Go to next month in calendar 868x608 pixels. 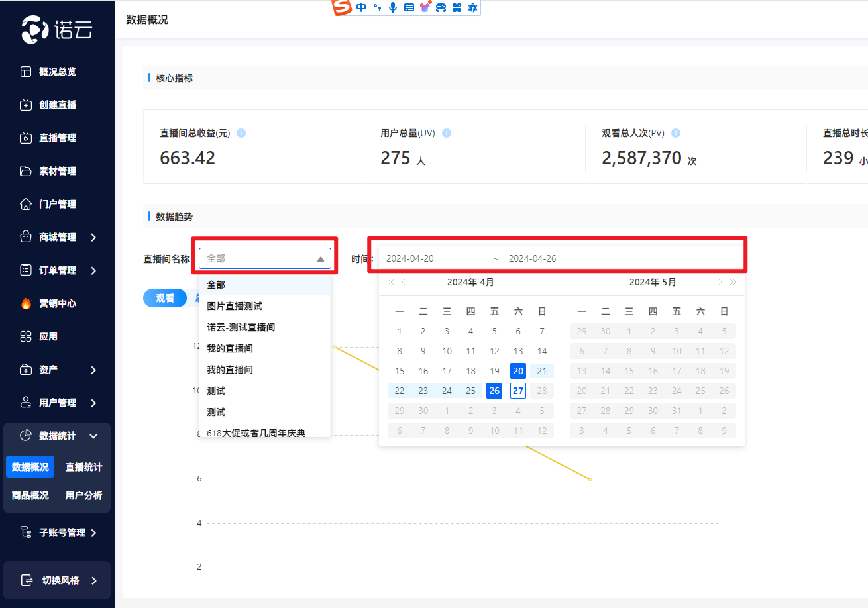(720, 283)
